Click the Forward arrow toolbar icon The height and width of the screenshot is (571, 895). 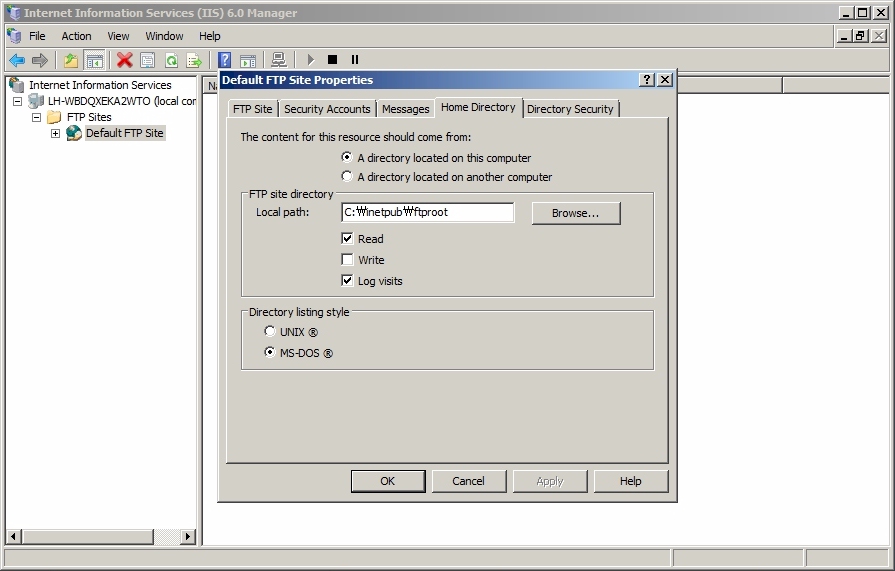(x=39, y=59)
